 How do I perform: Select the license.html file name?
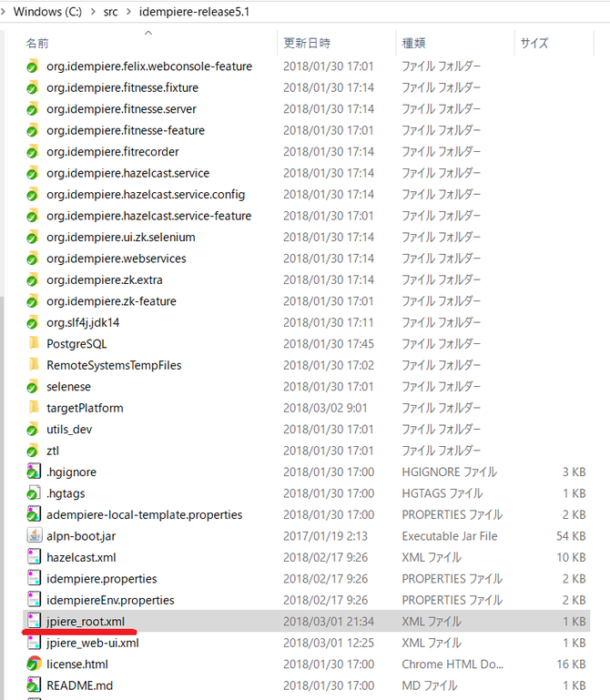pos(77,664)
